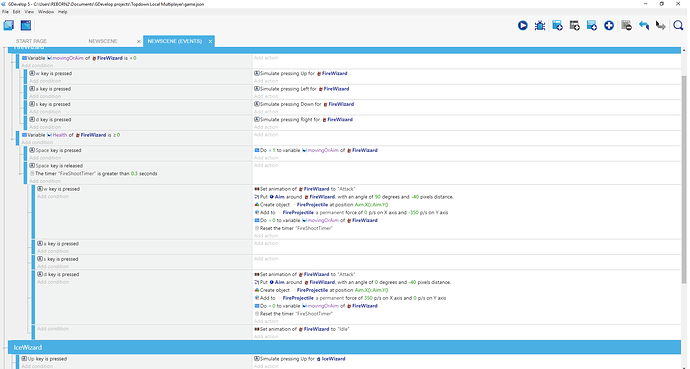
Task: Select force action with 350 p/s on X axis
Action: tap(350, 298)
